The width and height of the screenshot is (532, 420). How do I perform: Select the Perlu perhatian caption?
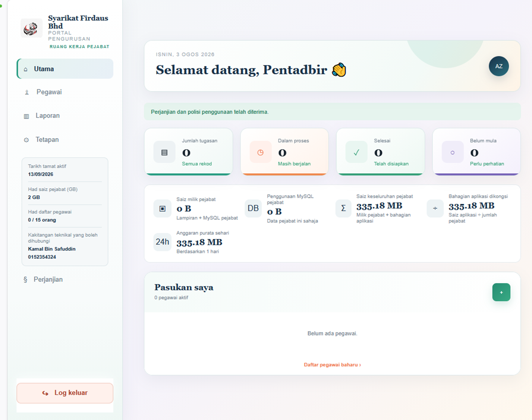tap(487, 164)
